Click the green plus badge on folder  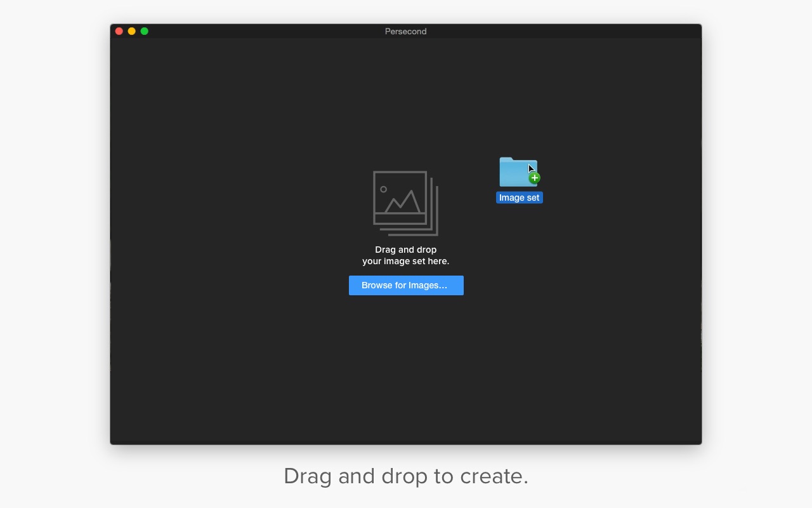click(535, 178)
